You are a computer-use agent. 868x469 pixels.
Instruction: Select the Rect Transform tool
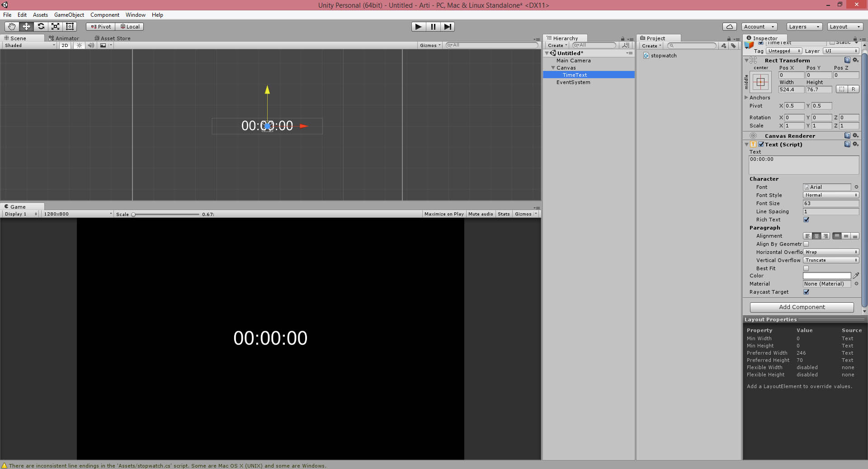pyautogui.click(x=70, y=27)
